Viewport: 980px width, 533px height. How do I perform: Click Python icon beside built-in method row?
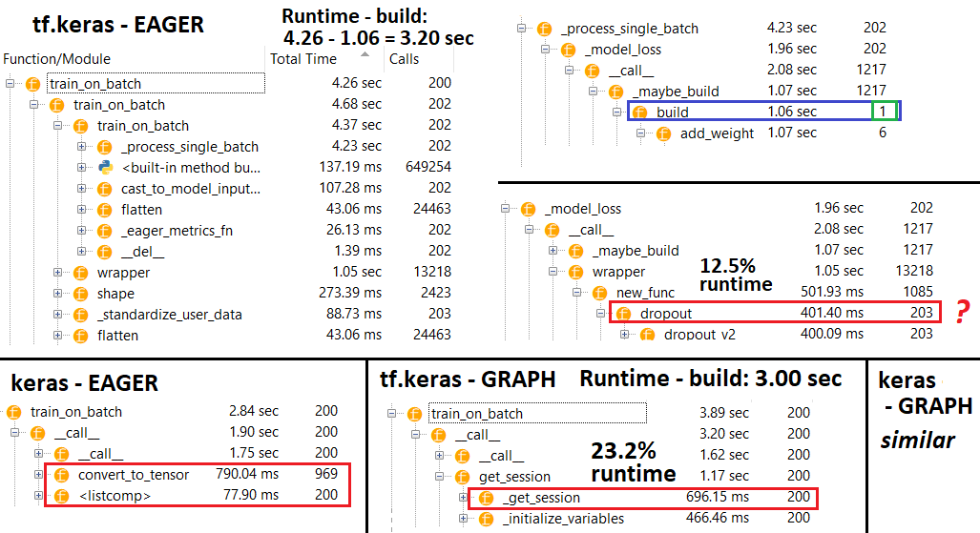(x=105, y=168)
